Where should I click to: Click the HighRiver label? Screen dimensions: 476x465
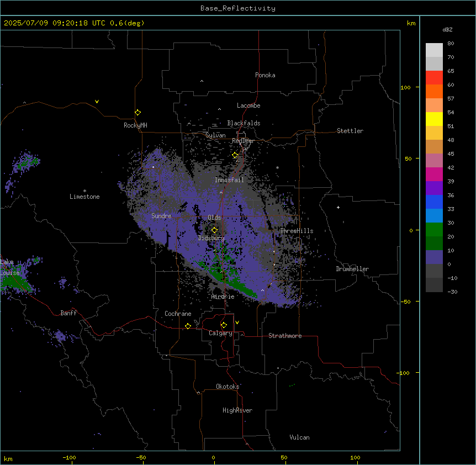[237, 410]
